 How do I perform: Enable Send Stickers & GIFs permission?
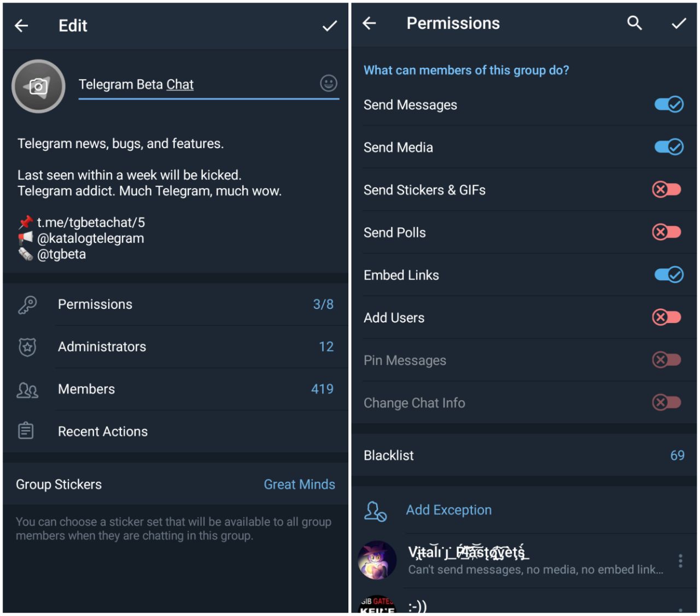[x=667, y=190]
